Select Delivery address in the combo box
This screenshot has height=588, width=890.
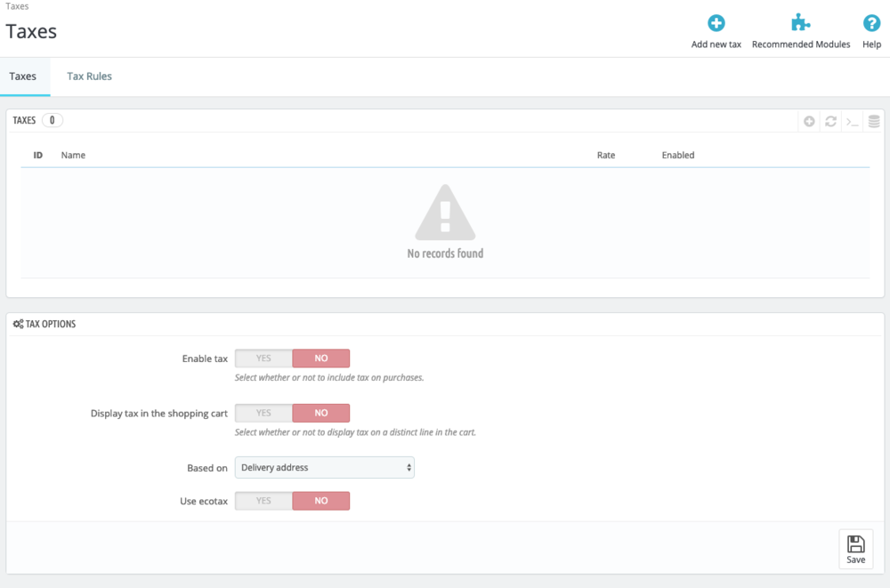(x=324, y=467)
